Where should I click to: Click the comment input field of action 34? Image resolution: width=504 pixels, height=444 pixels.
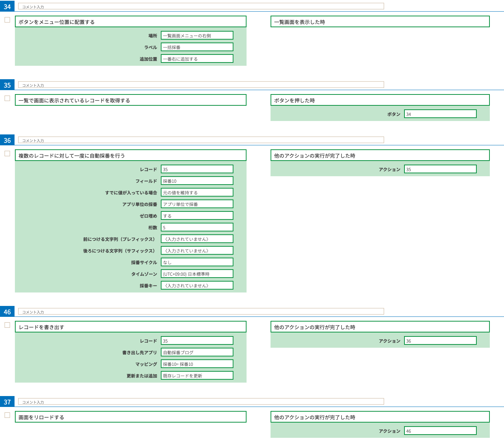(201, 7)
